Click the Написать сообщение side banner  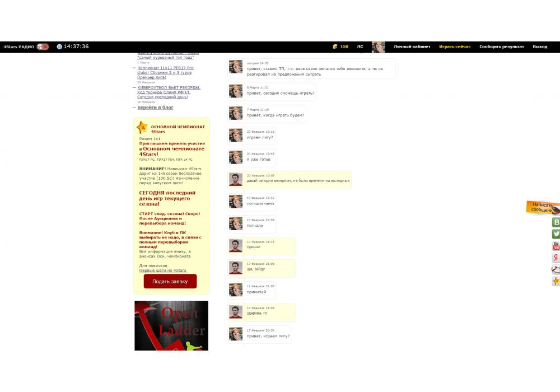coord(543,207)
